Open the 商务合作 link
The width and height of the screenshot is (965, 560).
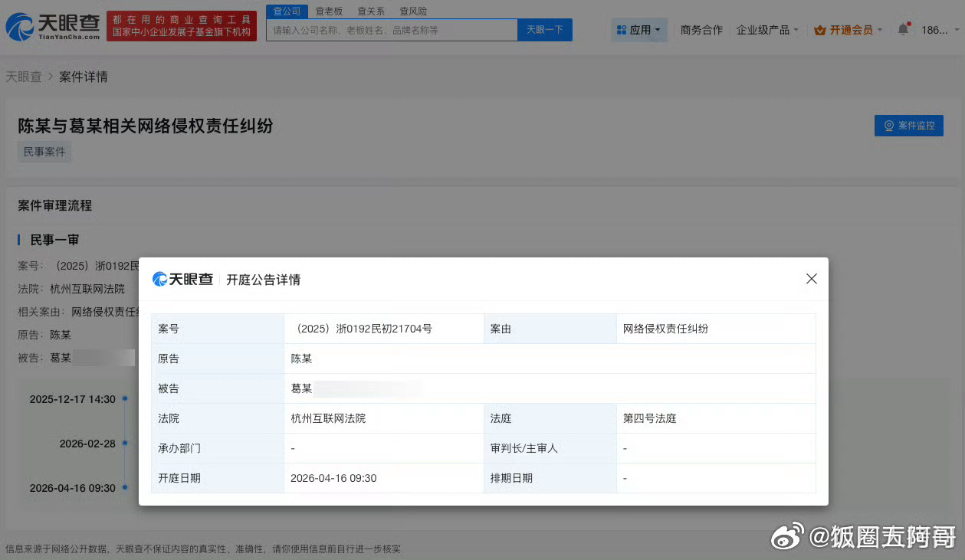coord(701,31)
